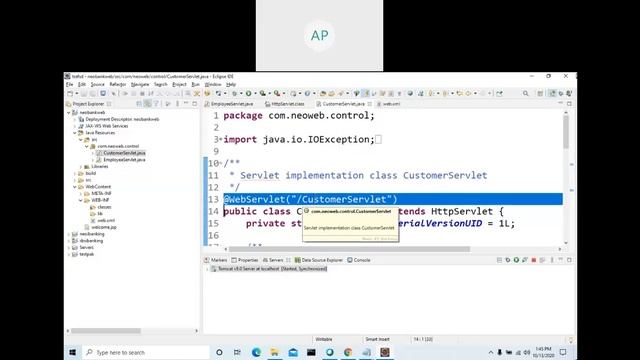
Task: Collapse the Javadoc comment at line 10
Action: (x=221, y=163)
